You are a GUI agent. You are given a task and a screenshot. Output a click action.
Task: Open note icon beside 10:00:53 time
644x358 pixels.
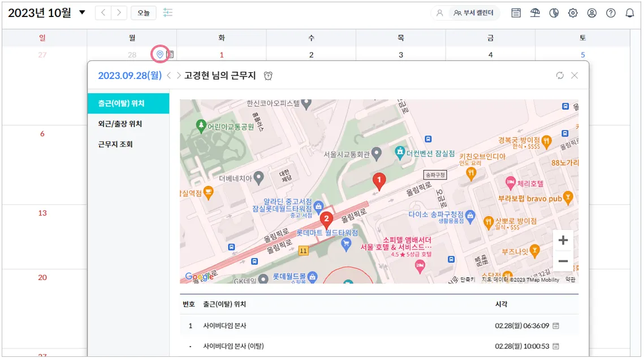pos(556,346)
